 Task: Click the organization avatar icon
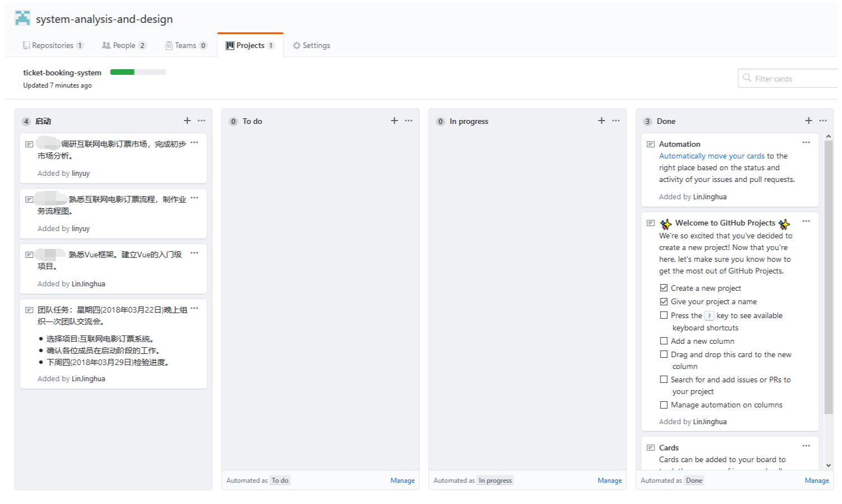point(23,18)
